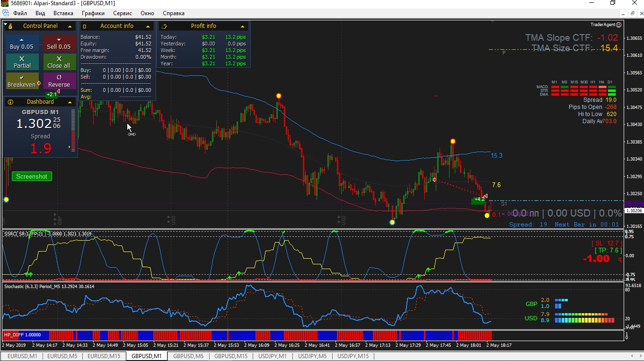Viewport: 644px width, 361px height.
Task: Click the Sell 0.05 button
Action: click(59, 43)
